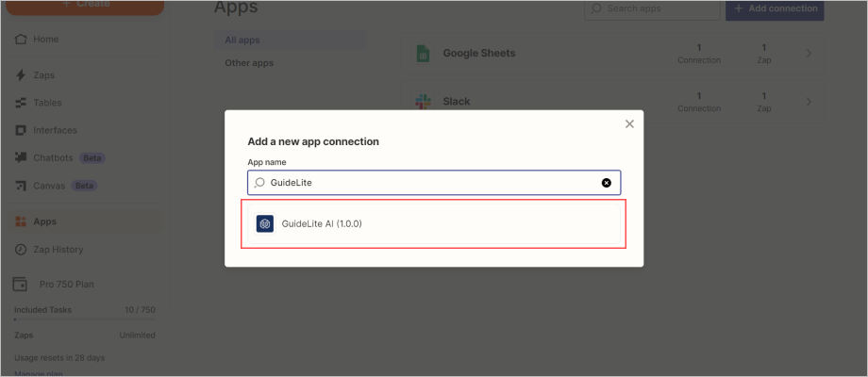Click the App name search field

click(x=434, y=183)
